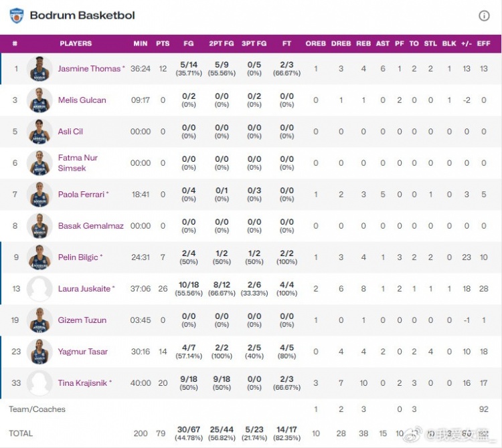
Task: Sort by the EFF column header
Action: click(x=483, y=43)
